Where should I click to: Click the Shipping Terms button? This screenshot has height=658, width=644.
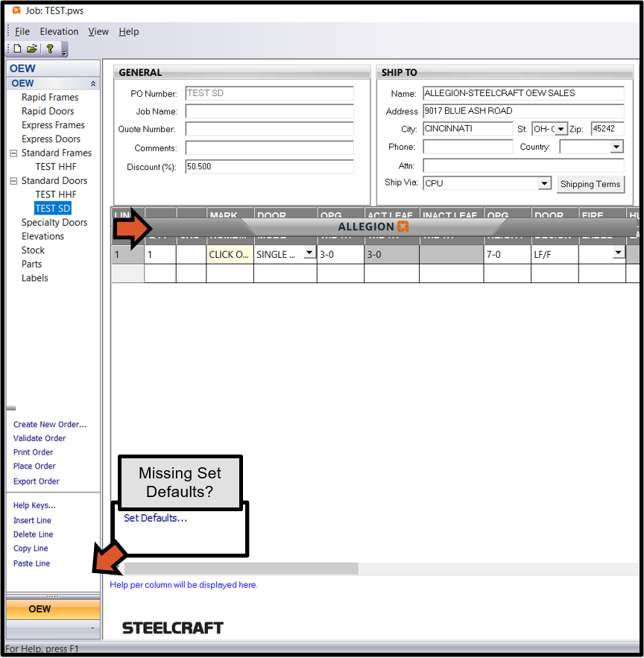(x=590, y=184)
